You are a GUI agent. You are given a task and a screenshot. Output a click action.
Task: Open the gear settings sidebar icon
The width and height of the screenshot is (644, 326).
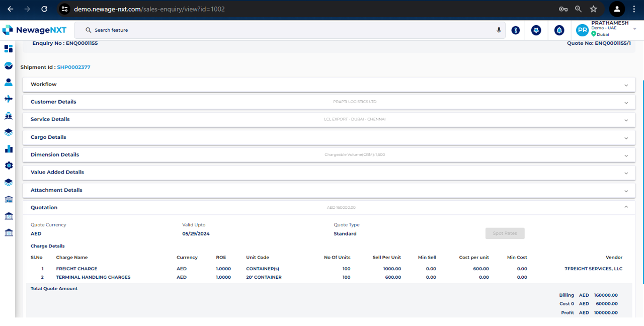pos(9,166)
